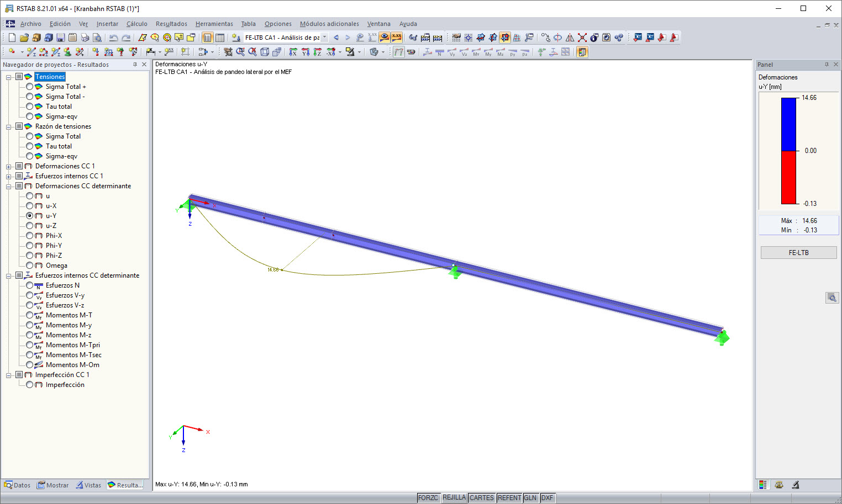The height and width of the screenshot is (504, 842).
Task: Show the view in Y direction
Action: [x=305, y=52]
